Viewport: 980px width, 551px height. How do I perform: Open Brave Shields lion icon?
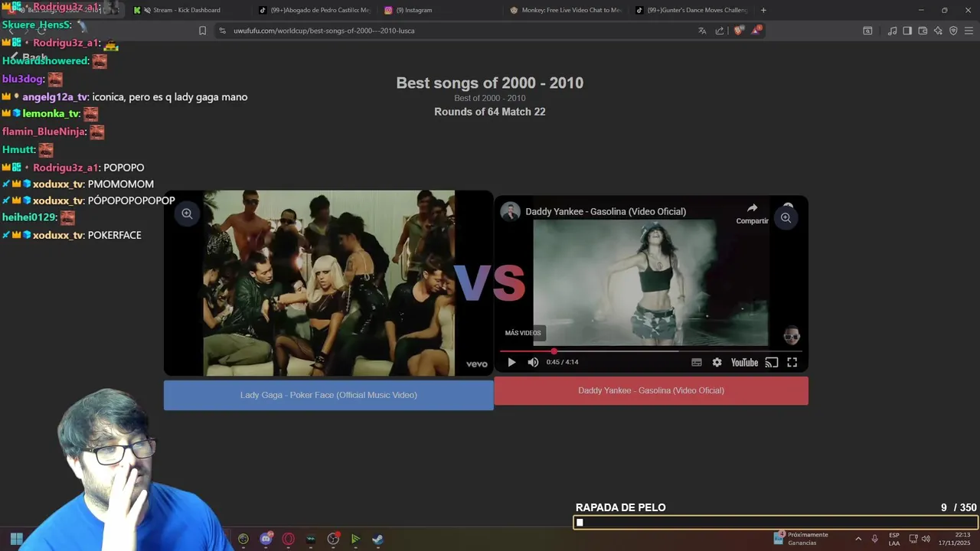[738, 31]
